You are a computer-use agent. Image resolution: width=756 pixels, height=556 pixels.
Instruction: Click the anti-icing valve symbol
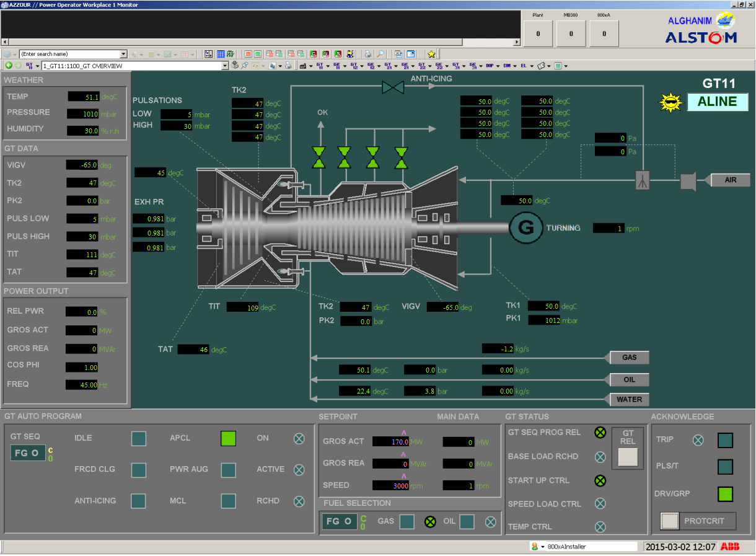392,87
